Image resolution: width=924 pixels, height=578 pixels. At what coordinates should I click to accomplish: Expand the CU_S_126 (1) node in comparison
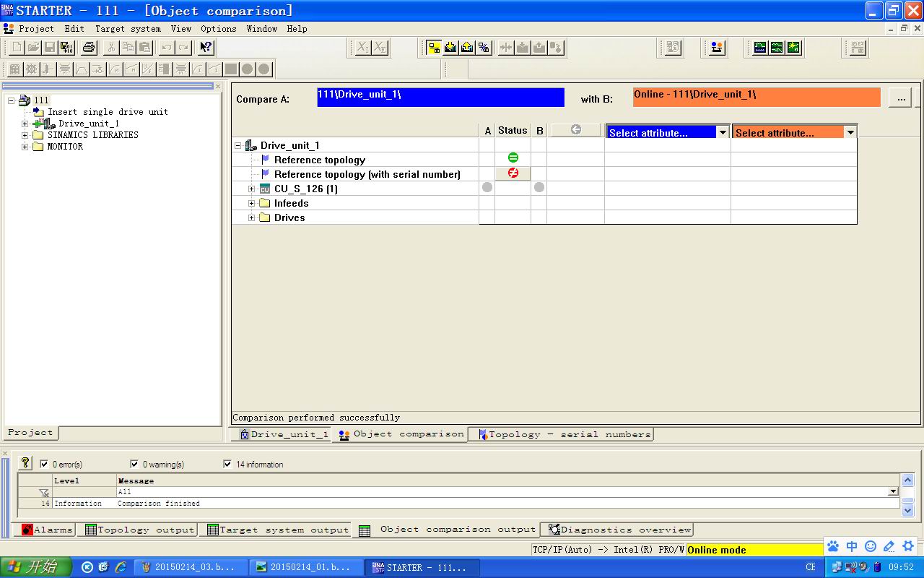pos(252,189)
